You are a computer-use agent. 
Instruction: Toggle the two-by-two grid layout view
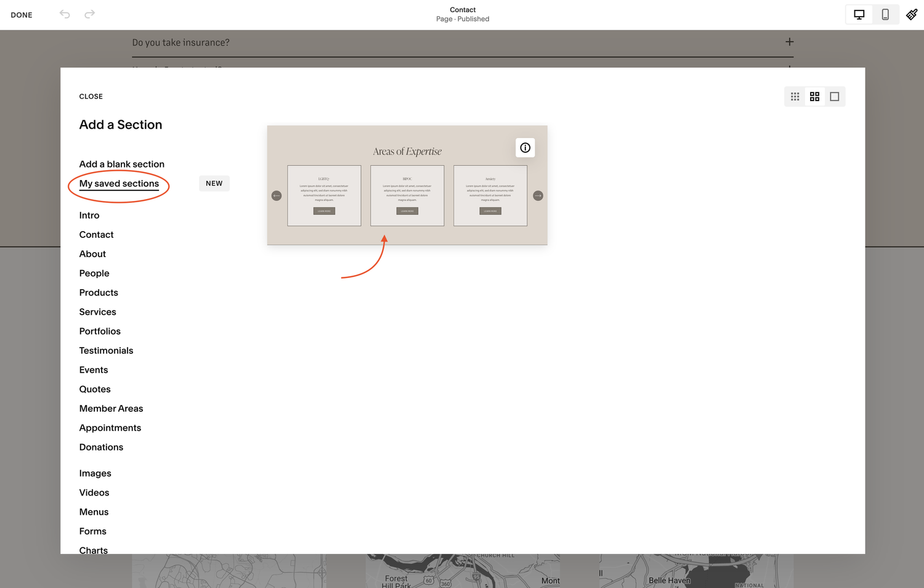(x=814, y=96)
